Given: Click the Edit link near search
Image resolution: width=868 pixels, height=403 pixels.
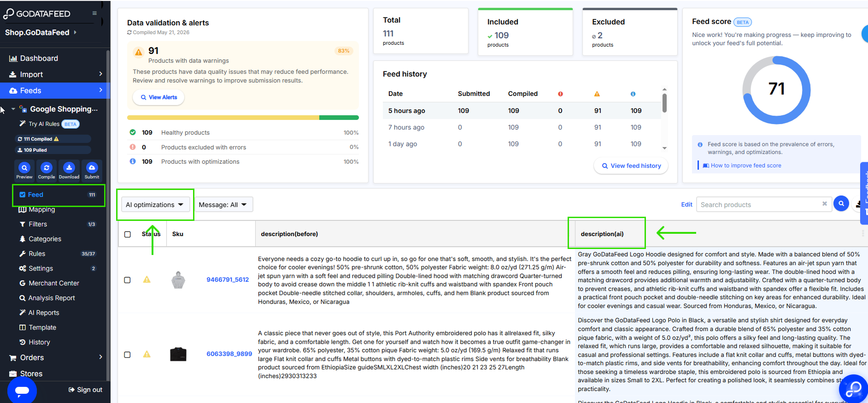Looking at the screenshot, I should click(686, 205).
